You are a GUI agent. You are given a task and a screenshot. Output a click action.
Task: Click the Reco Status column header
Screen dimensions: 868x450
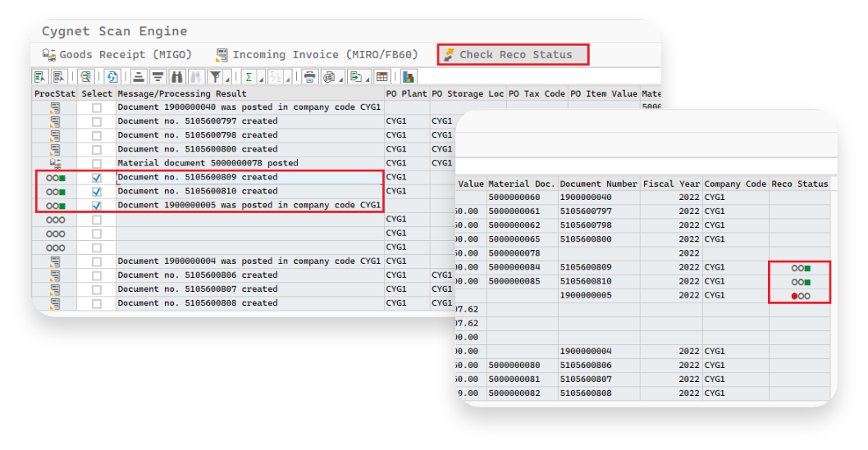click(800, 184)
